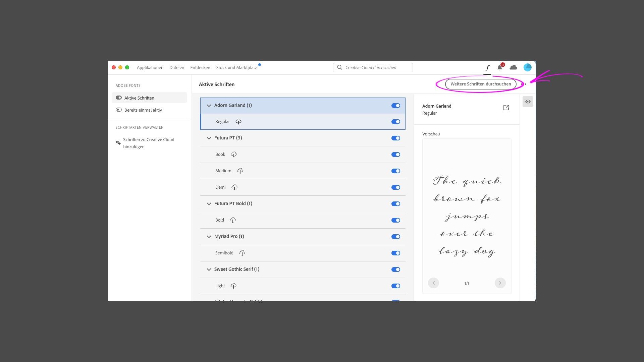Select Bereits einmal aktiv in sidebar

pyautogui.click(x=143, y=110)
